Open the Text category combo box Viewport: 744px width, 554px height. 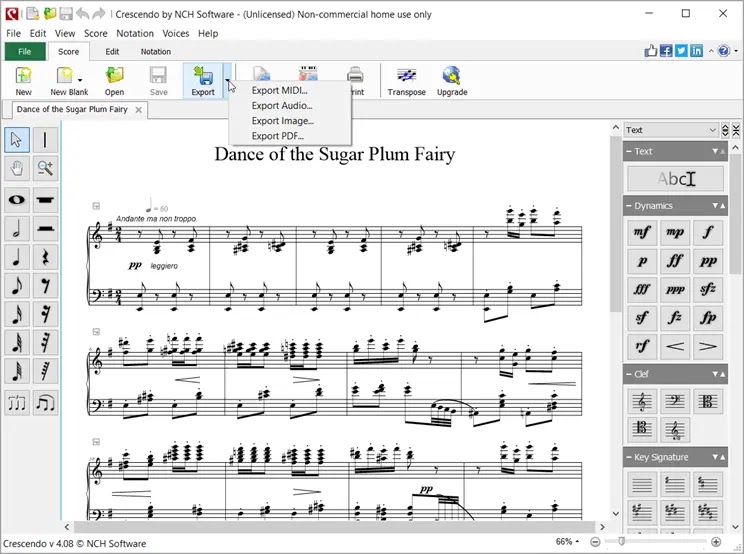[670, 130]
